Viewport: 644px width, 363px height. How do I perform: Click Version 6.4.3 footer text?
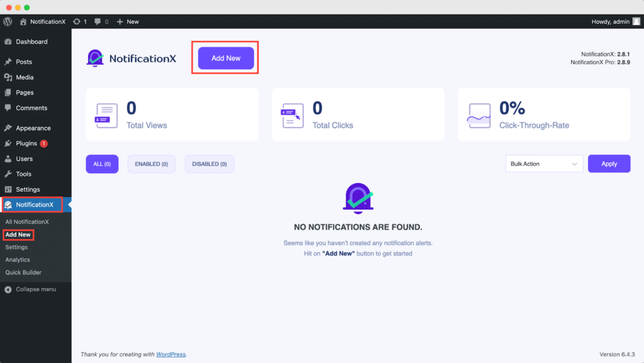tap(617, 354)
